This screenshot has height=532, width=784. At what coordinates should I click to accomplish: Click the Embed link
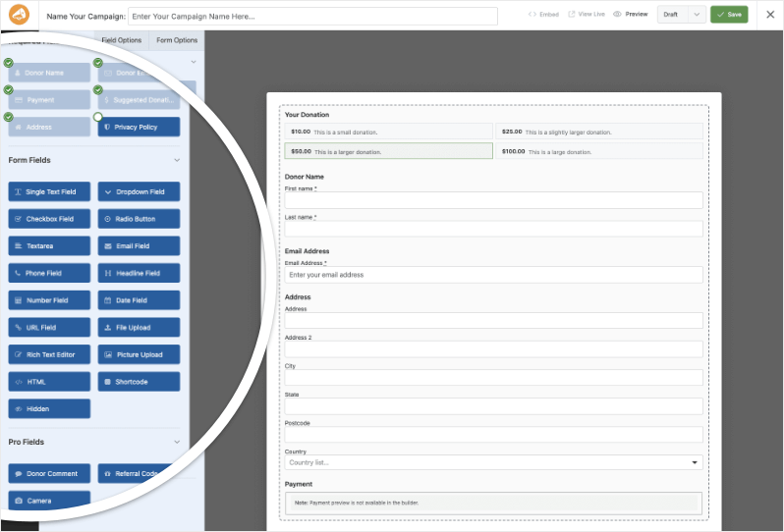543,15
